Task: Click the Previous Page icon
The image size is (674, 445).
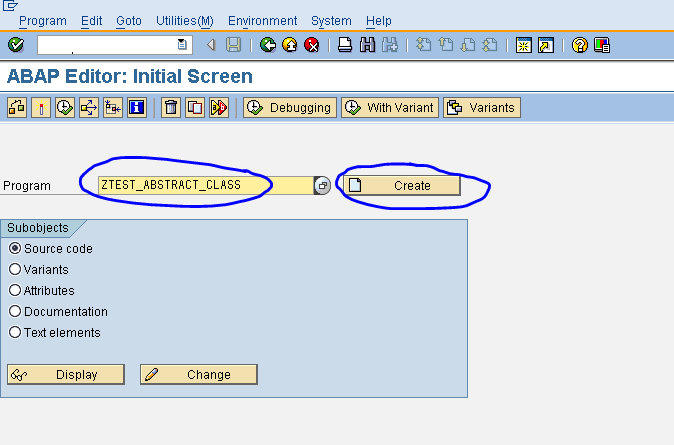Action: (446, 45)
